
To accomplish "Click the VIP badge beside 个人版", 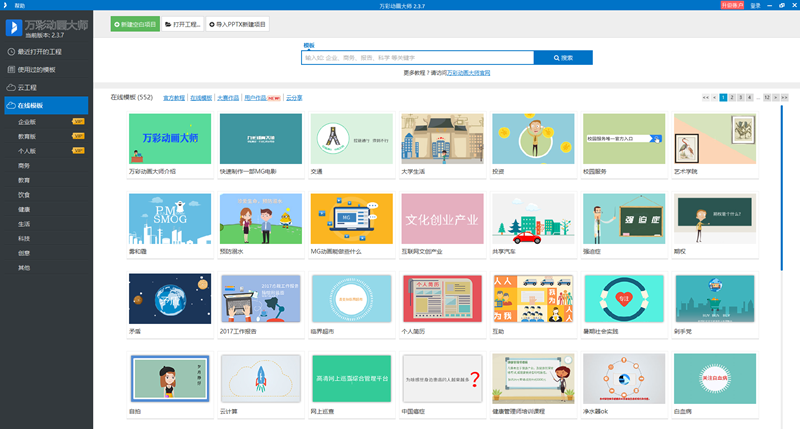I will pos(78,151).
